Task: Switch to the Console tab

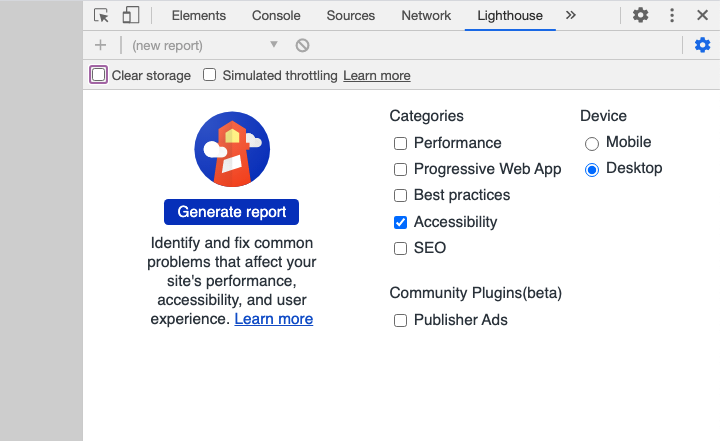Action: pos(276,16)
